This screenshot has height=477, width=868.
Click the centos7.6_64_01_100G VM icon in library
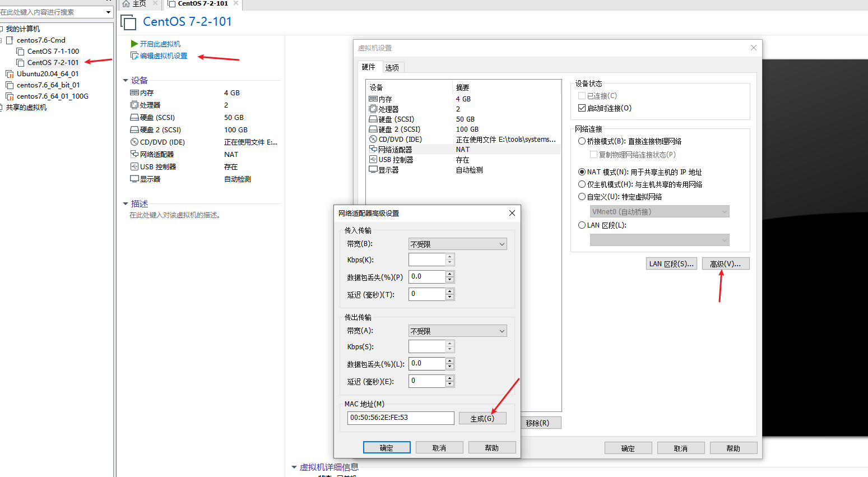pyautogui.click(x=10, y=96)
